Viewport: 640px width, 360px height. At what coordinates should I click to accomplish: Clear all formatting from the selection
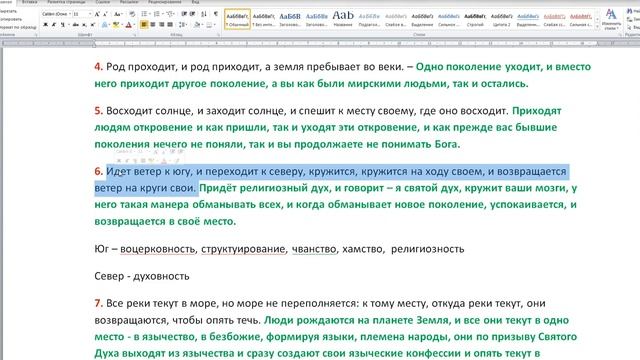[132, 14]
